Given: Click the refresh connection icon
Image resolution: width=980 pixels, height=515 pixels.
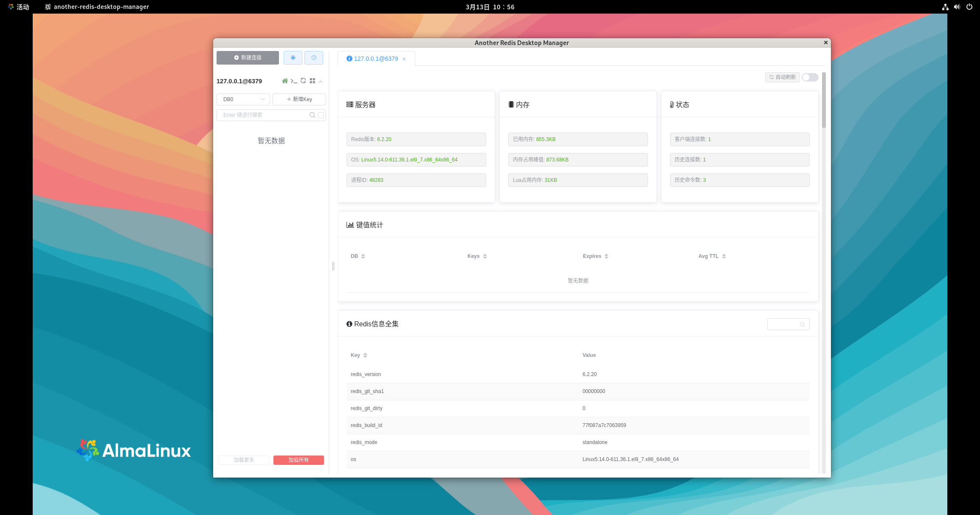Looking at the screenshot, I should pos(303,81).
